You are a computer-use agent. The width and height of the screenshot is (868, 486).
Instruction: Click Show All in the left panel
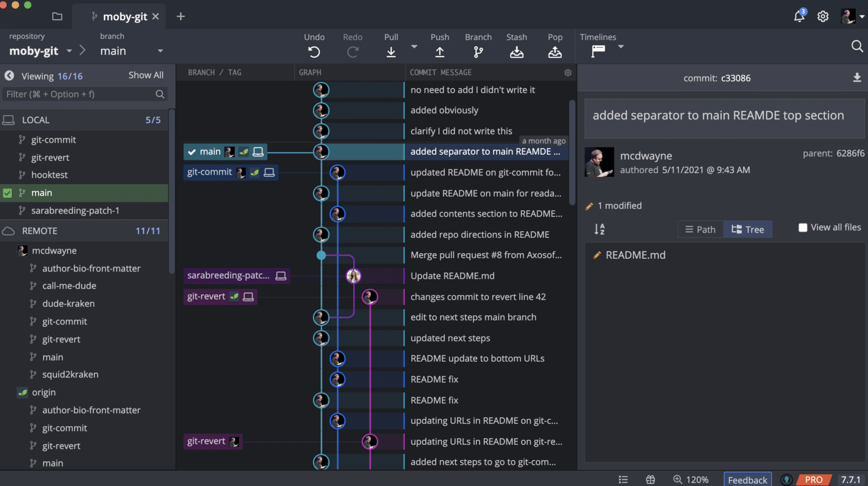(x=145, y=75)
